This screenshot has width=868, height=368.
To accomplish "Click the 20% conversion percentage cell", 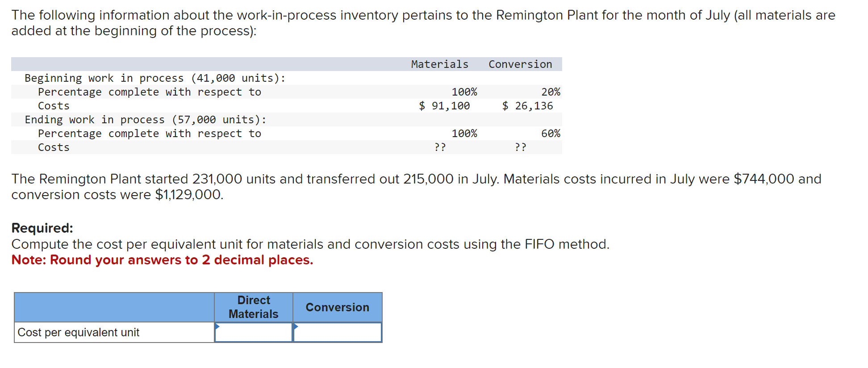I will tap(552, 92).
